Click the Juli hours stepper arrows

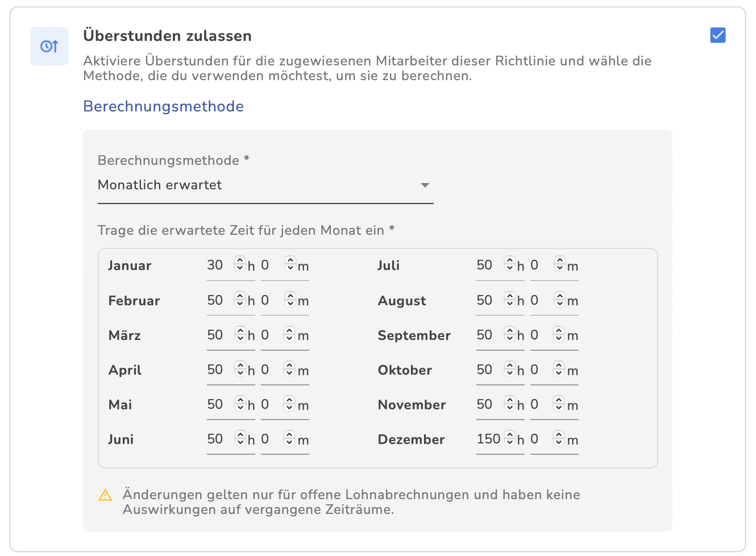click(x=509, y=264)
